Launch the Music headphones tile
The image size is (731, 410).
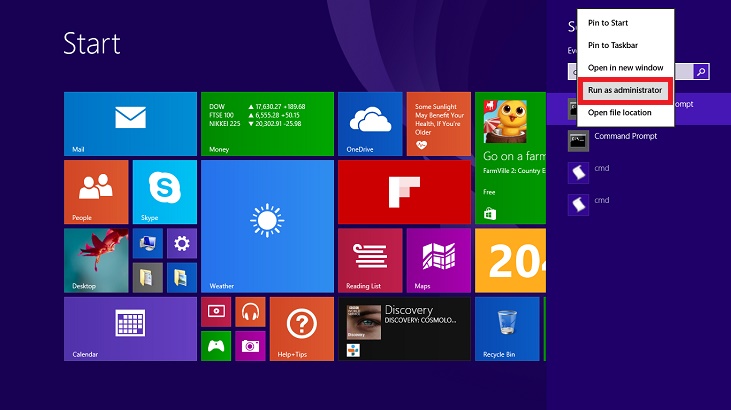click(250, 312)
